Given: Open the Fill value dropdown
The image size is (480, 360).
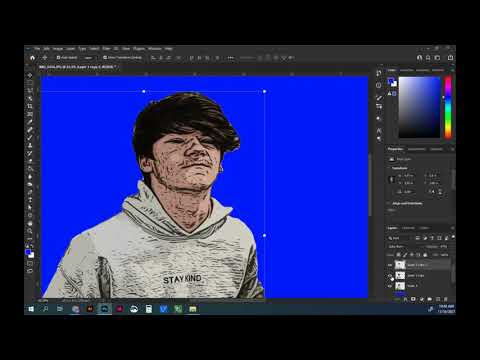Looking at the screenshot, I should (445, 255).
